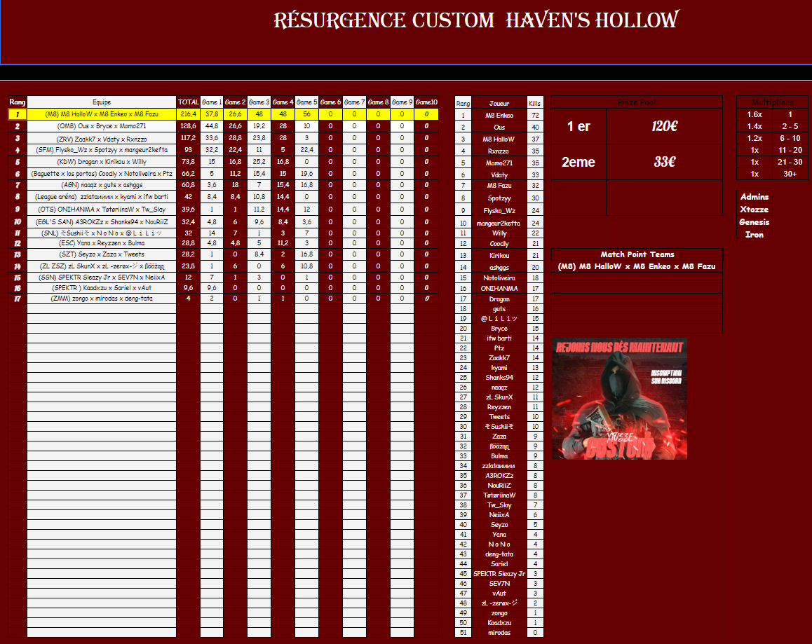Click Game 5 cell with value '56'
The width and height of the screenshot is (812, 644).
[x=306, y=114]
